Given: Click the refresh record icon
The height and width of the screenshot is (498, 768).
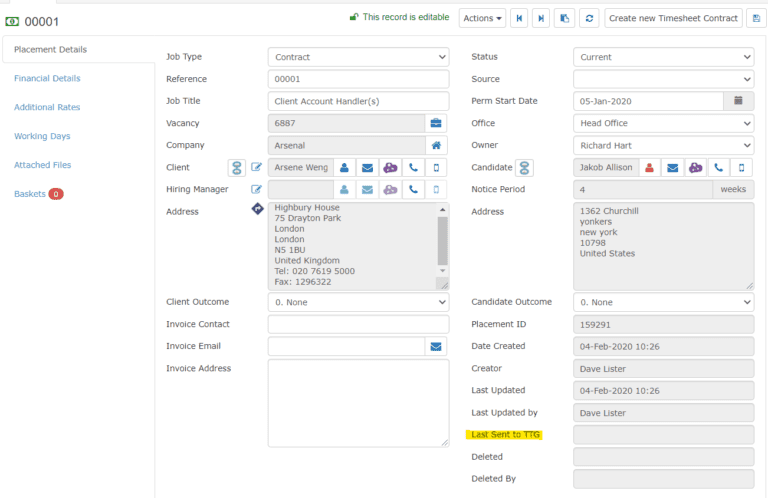Looking at the screenshot, I should [x=590, y=18].
